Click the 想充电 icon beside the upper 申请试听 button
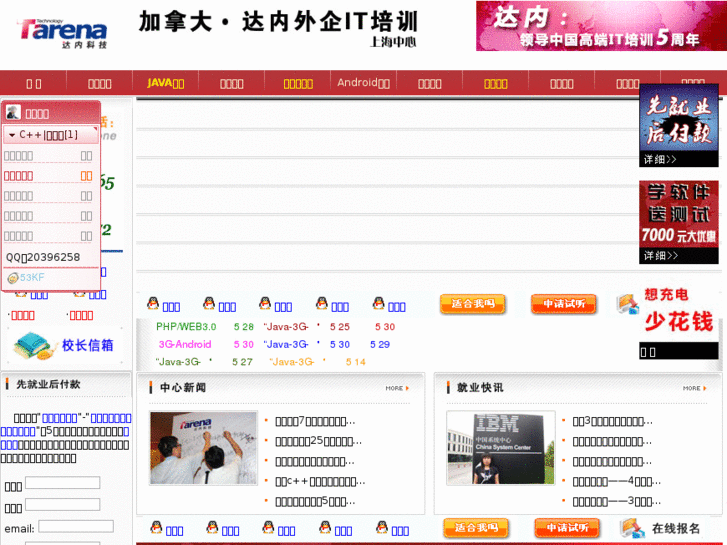727x545 pixels. pos(628,304)
